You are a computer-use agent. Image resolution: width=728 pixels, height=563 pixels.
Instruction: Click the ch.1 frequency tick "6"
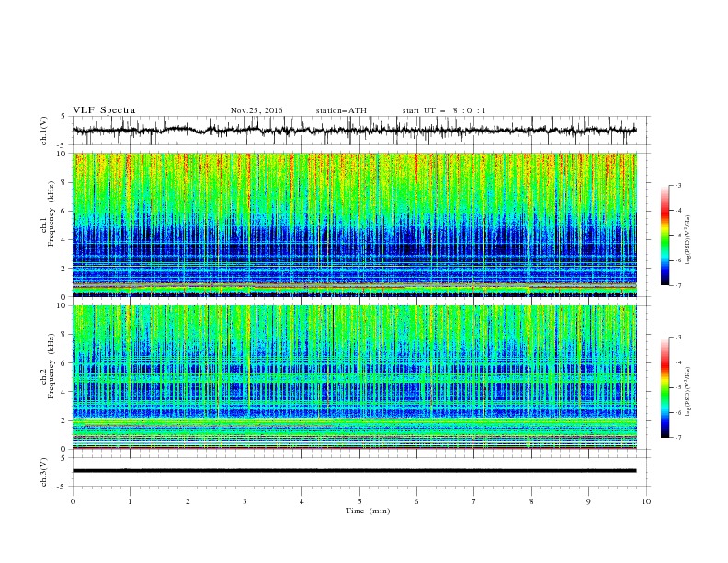(x=64, y=212)
